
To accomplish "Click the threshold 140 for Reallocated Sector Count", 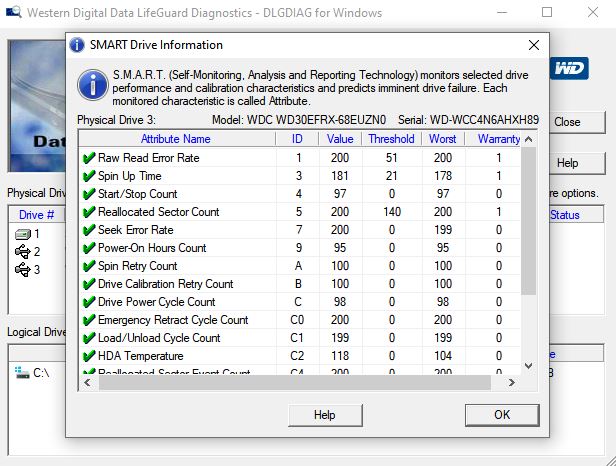I will (392, 212).
